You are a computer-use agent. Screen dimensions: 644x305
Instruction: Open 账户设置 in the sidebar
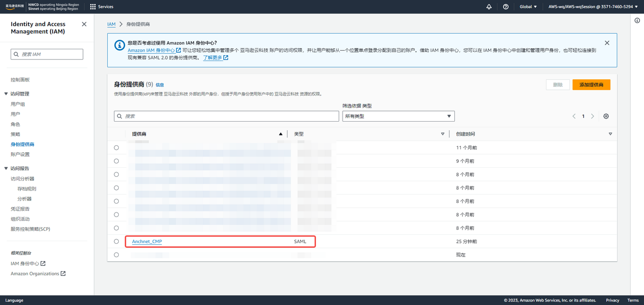(x=20, y=154)
